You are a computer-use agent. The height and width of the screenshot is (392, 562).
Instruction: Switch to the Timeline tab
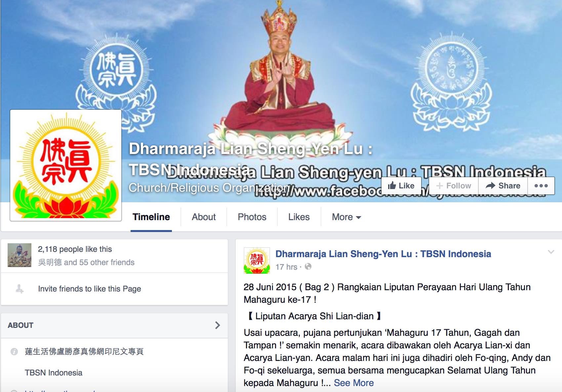point(151,217)
